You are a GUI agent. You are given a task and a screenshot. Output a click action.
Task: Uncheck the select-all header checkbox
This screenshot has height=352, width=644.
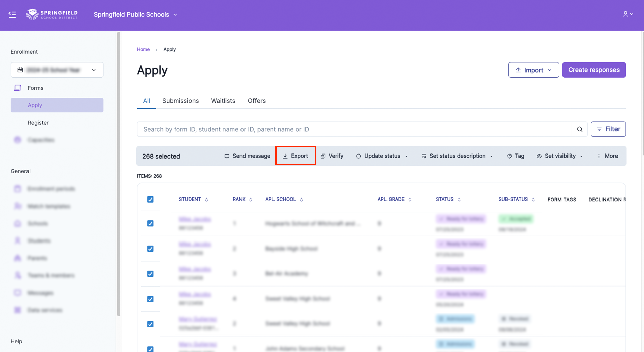150,200
